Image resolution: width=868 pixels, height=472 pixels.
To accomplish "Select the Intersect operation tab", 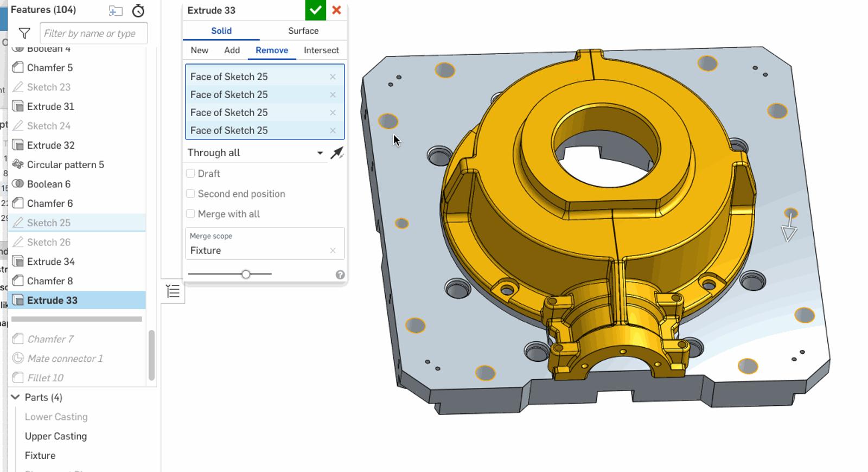I will pyautogui.click(x=321, y=50).
